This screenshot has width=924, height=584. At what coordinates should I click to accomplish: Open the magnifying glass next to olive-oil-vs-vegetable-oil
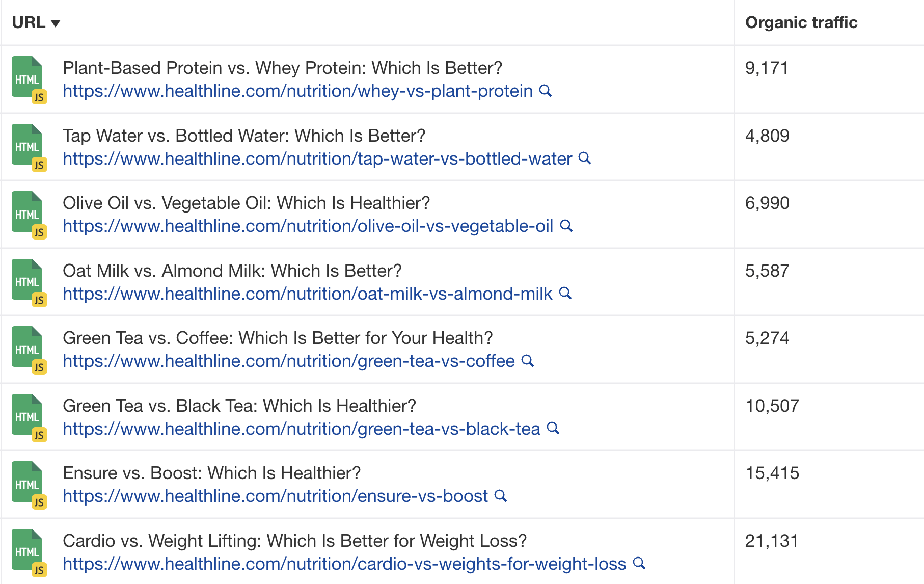coord(567,226)
